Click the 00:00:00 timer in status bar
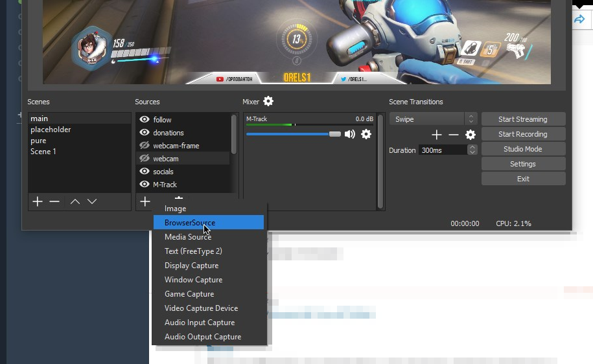Screen dimensions: 593x364 pos(465,223)
